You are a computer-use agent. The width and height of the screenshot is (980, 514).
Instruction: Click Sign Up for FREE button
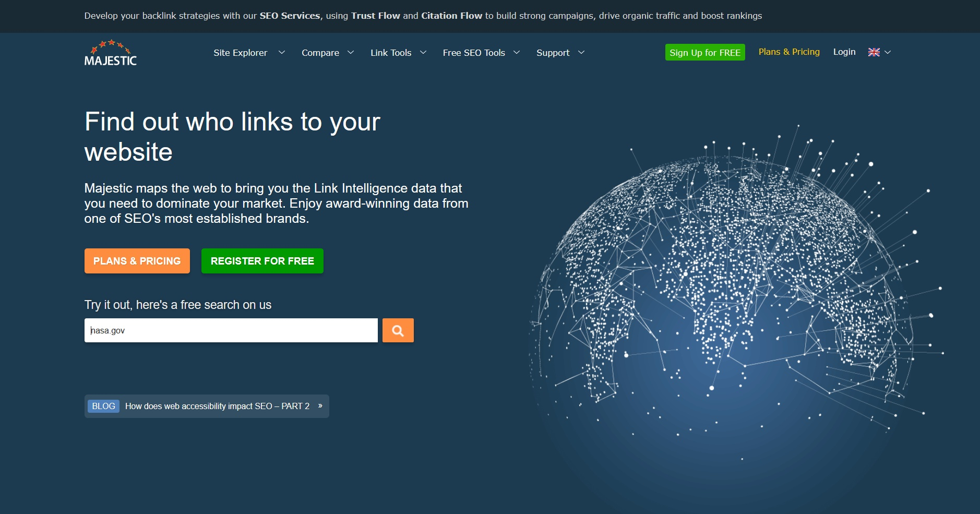click(x=705, y=52)
